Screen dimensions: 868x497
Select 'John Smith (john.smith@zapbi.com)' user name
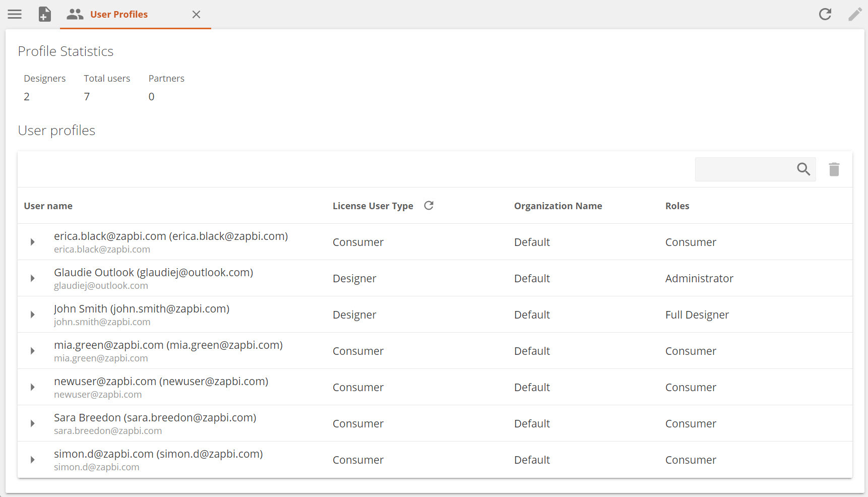[x=142, y=308]
